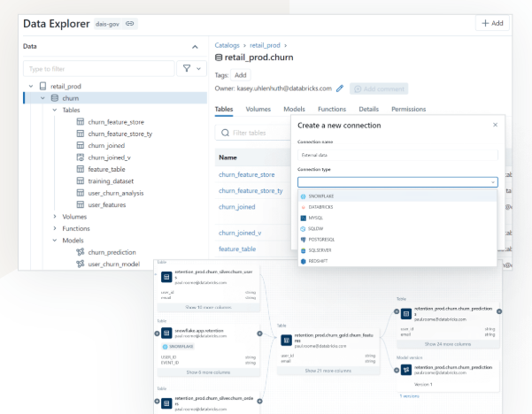The height and width of the screenshot is (414, 532).
Task: Expand right connector of churn_prediction table node
Action: (499, 311)
